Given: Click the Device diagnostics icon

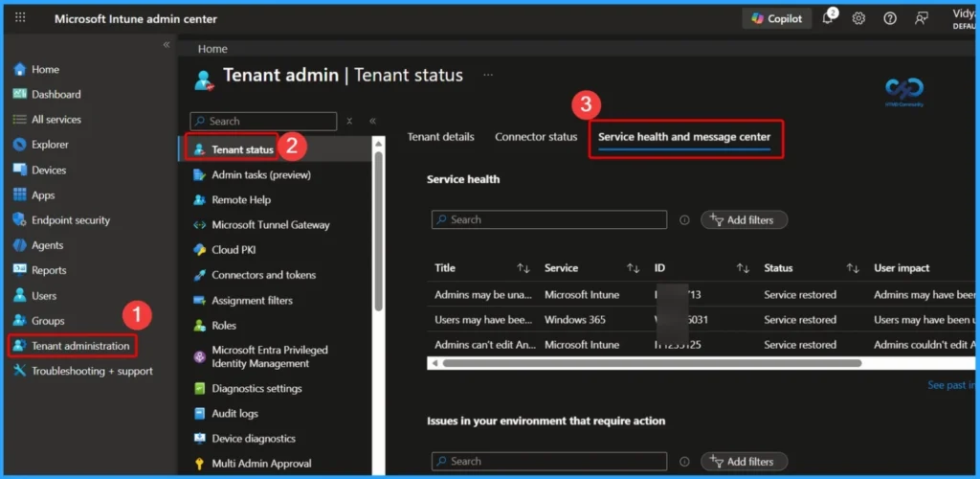Looking at the screenshot, I should (199, 439).
